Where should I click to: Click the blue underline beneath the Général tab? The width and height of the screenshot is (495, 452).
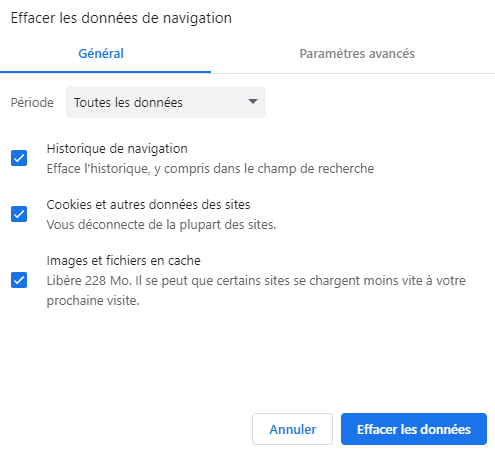click(x=105, y=72)
